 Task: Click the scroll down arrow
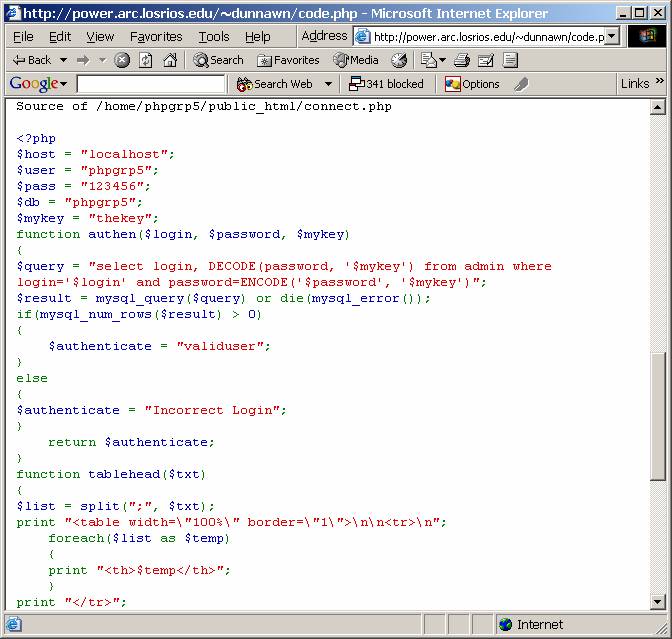[657, 602]
